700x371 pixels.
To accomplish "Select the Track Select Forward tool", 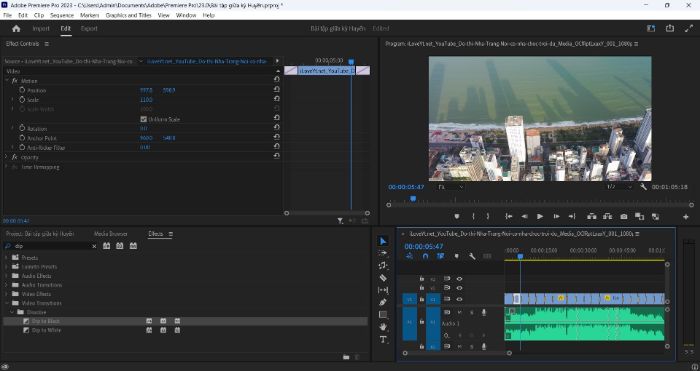I will tap(383, 253).
